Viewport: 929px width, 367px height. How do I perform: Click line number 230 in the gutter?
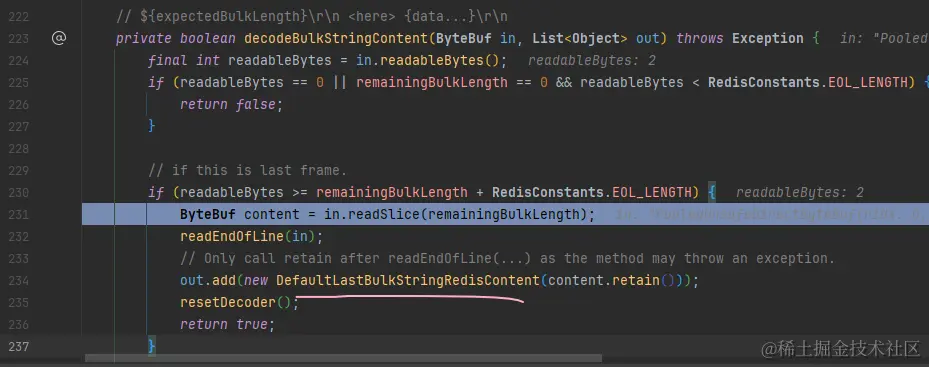coord(18,192)
